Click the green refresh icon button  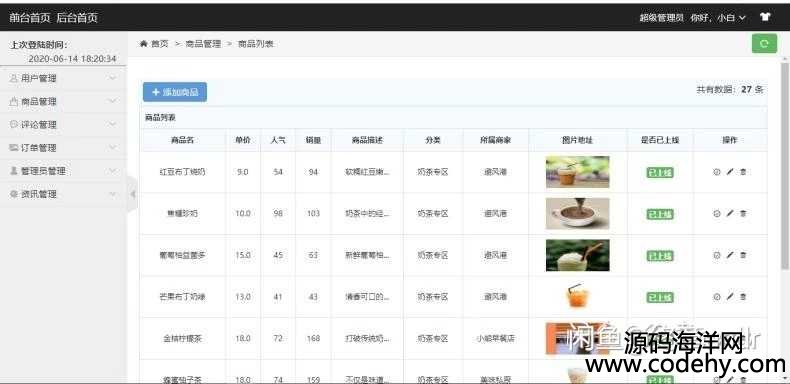[x=764, y=43]
